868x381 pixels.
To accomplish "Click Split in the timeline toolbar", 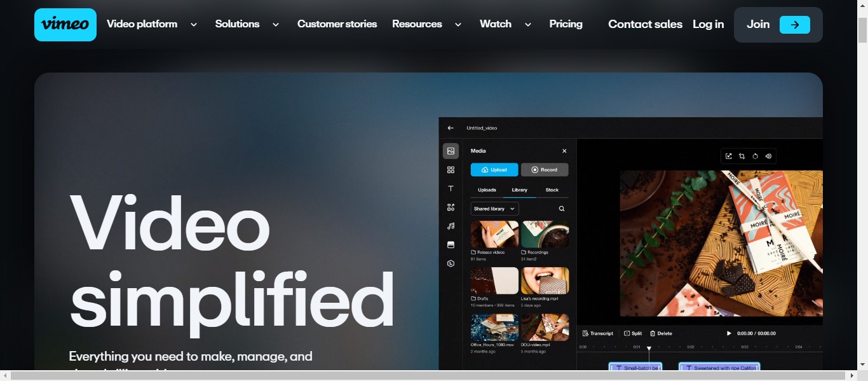I will pyautogui.click(x=633, y=333).
